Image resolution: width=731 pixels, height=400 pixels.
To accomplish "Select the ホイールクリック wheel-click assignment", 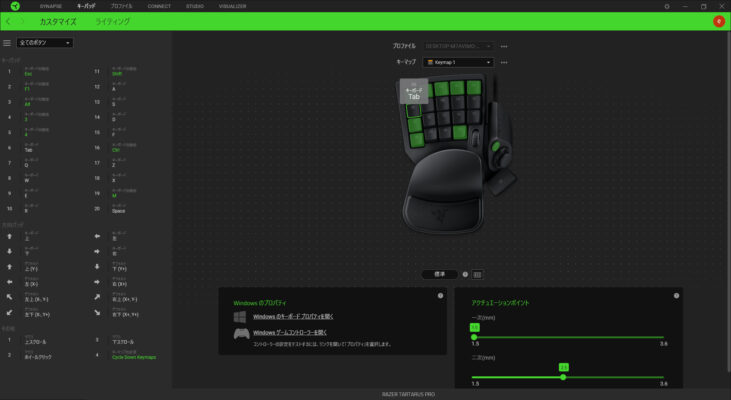I will (38, 357).
